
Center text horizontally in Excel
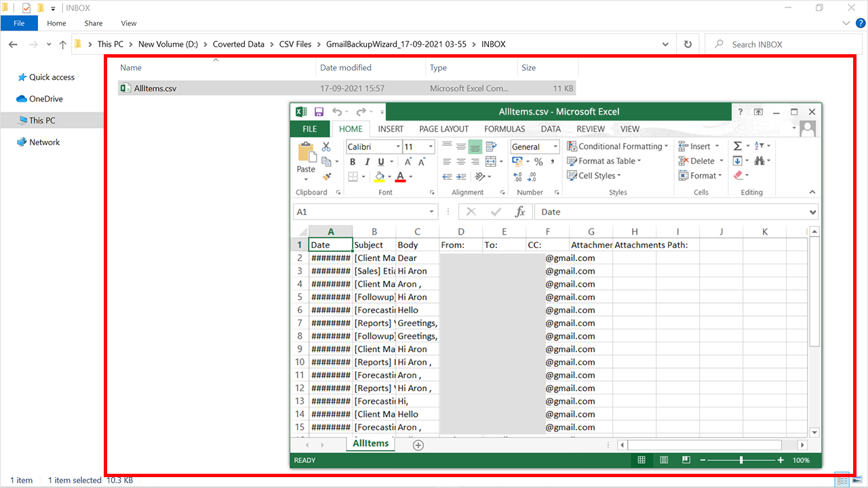(461, 161)
